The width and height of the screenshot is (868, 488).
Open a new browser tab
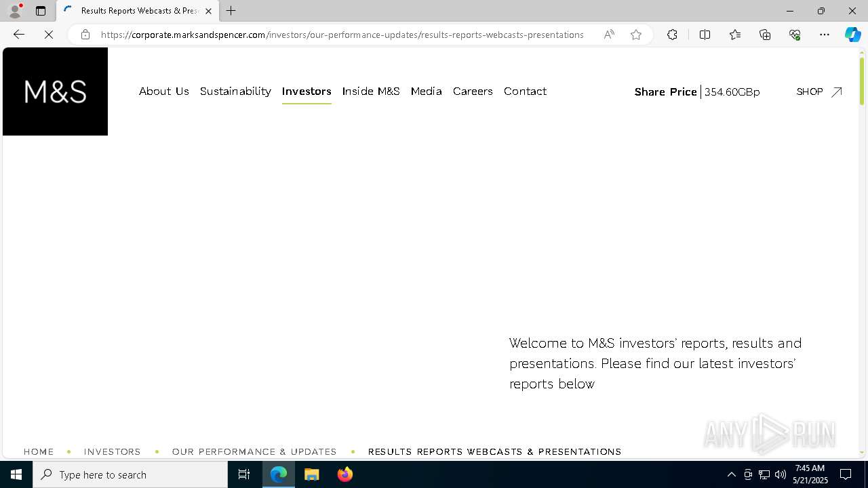[x=231, y=11]
